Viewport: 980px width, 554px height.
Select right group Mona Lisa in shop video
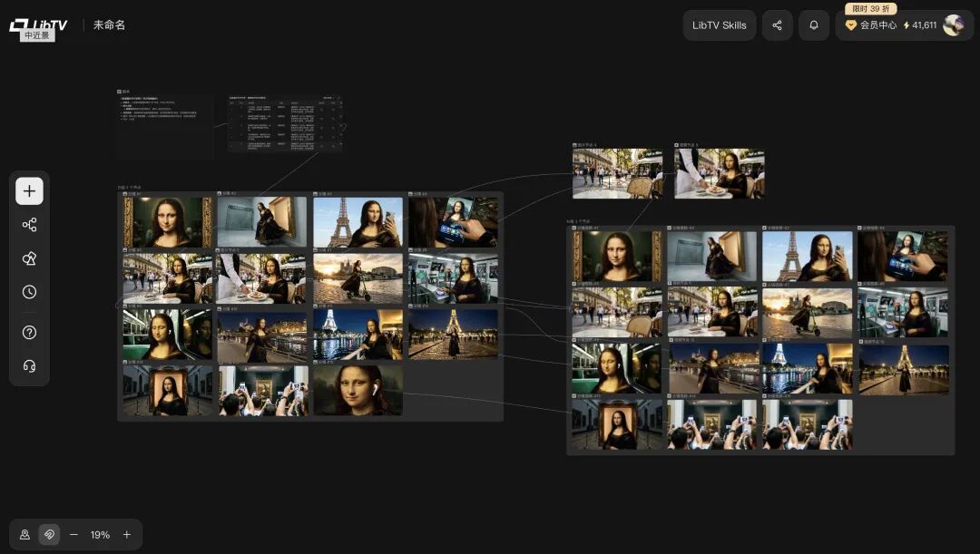coord(903,312)
